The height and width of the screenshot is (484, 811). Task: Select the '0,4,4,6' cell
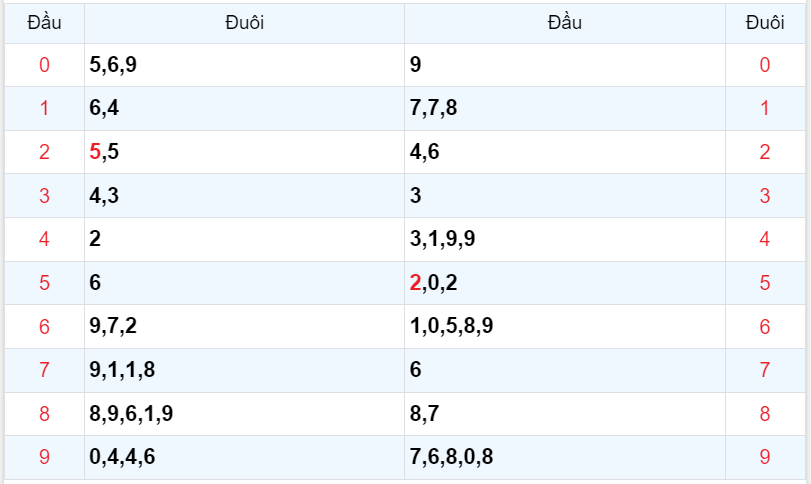tap(122, 457)
